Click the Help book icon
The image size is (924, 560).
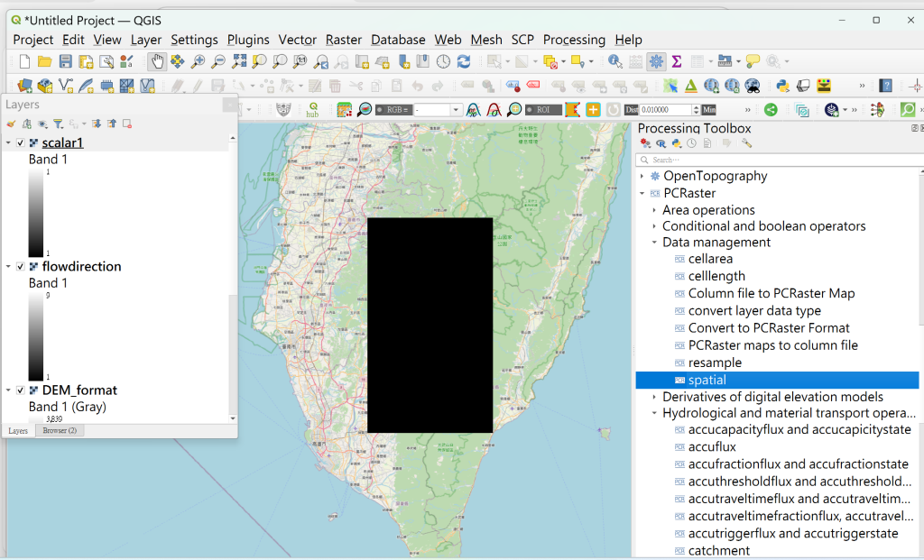point(885,86)
